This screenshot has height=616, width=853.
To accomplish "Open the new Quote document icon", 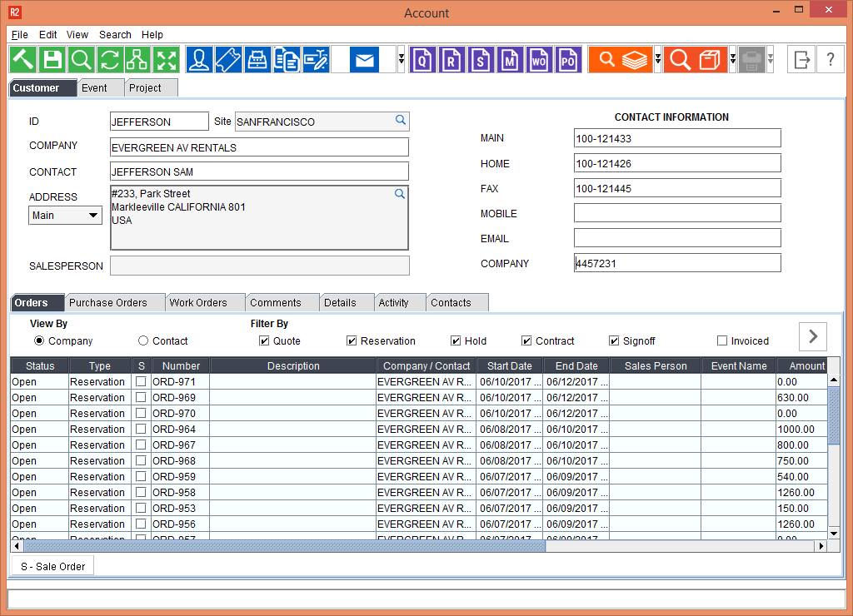I will point(422,59).
